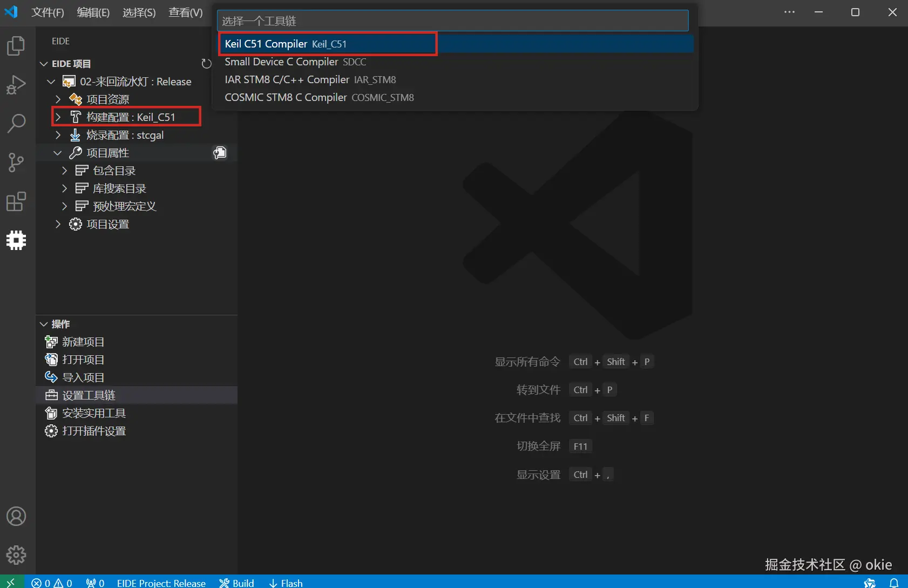
Task: Collapse the 02-来回流水灯 project node
Action: (51, 82)
